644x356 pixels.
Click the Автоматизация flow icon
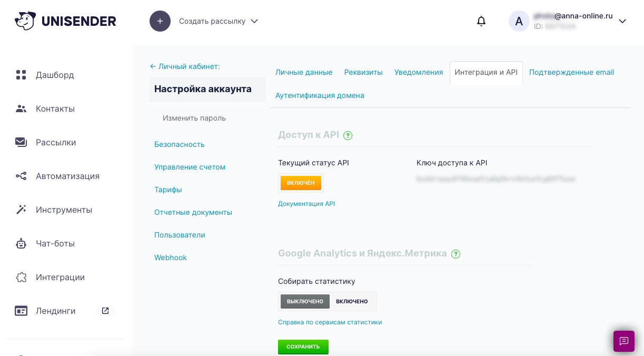pyautogui.click(x=21, y=176)
